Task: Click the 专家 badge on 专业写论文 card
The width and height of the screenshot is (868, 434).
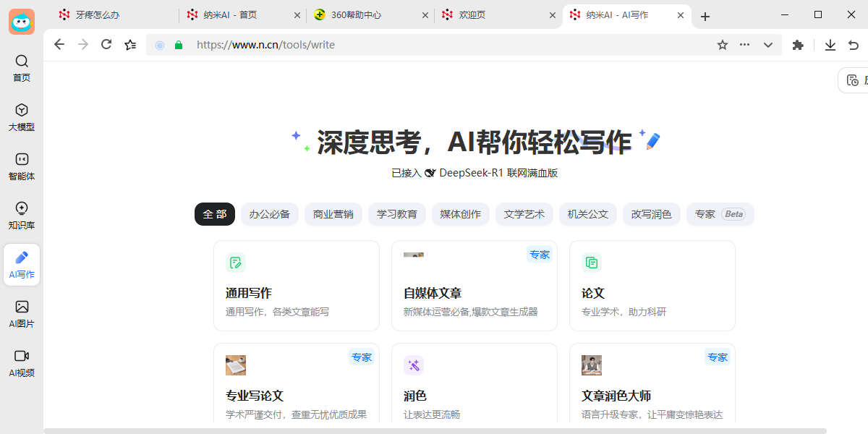Action: point(362,357)
